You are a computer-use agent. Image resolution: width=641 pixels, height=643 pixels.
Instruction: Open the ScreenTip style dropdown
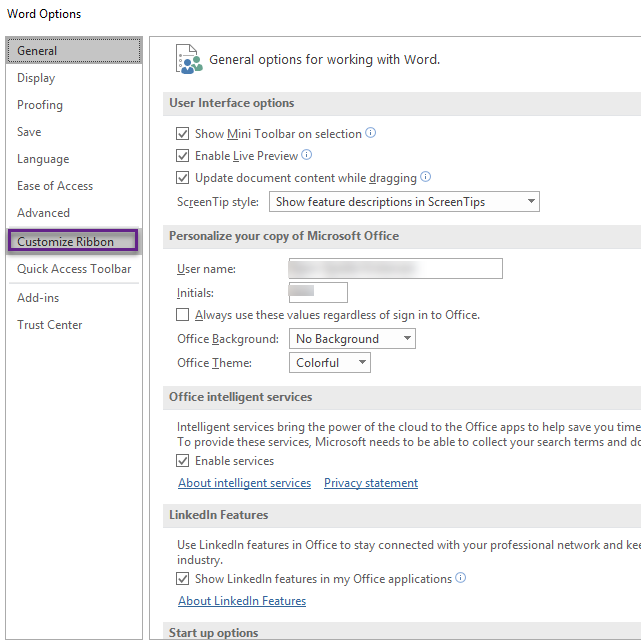[x=404, y=202]
